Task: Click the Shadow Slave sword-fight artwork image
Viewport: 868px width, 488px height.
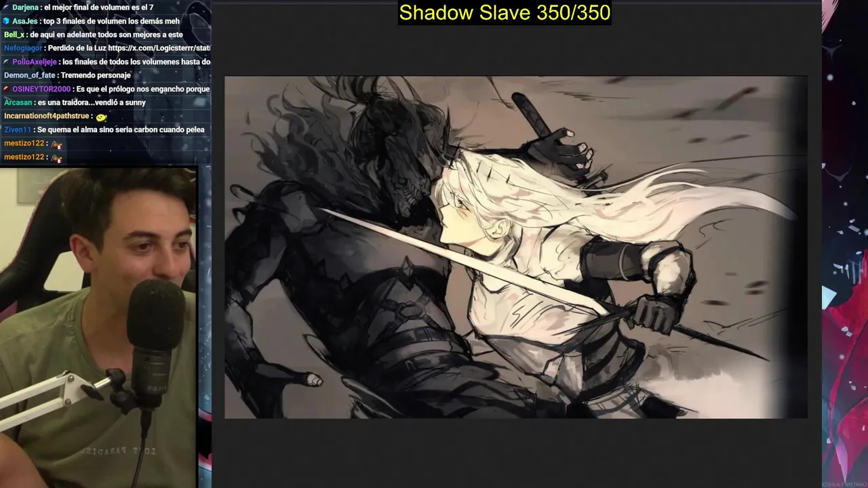Action: pyautogui.click(x=515, y=247)
